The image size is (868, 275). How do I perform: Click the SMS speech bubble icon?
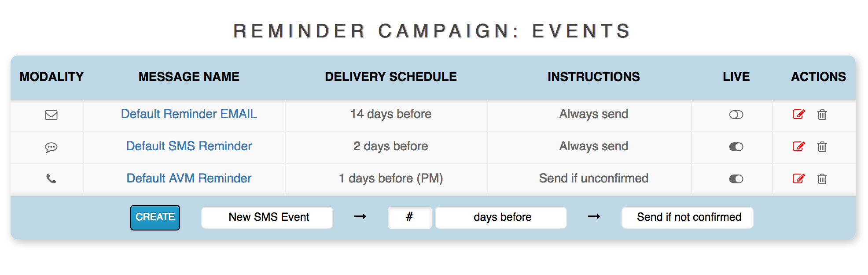pos(51,147)
